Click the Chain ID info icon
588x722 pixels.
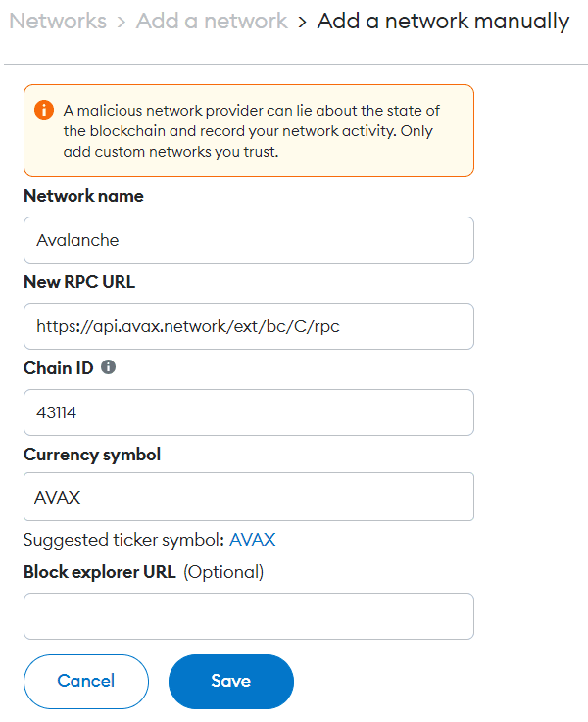point(108,367)
